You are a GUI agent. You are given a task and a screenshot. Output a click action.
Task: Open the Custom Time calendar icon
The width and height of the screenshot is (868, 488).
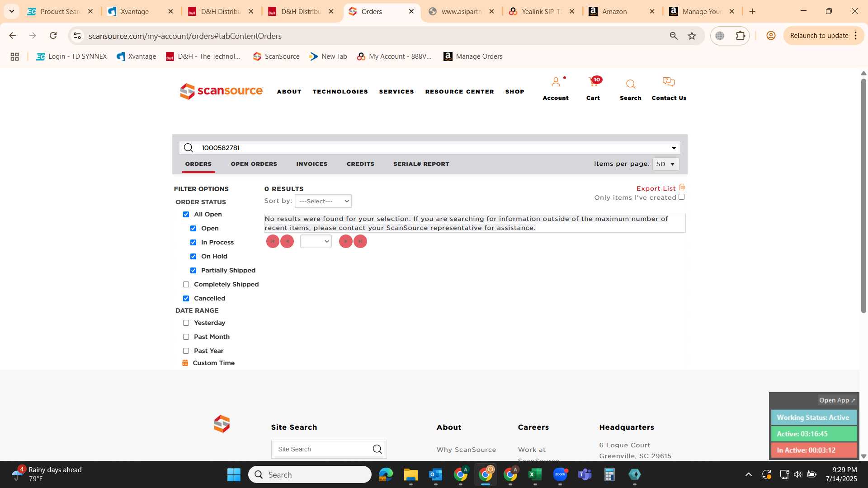click(185, 363)
